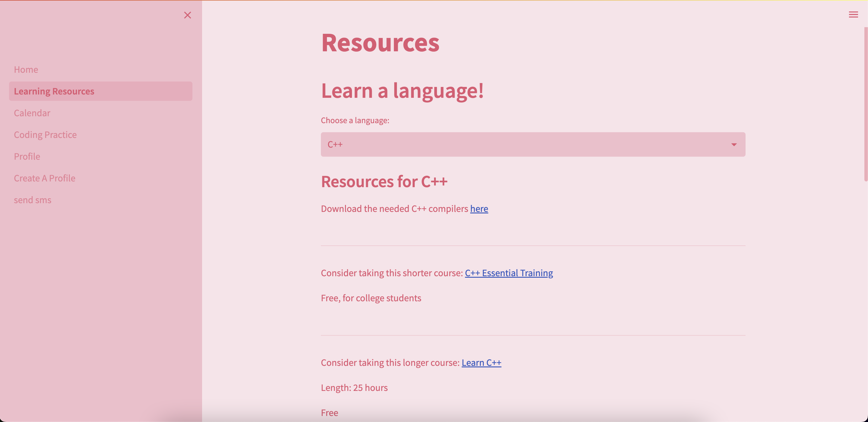Click the 'here' compilers download link
The image size is (868, 422).
click(x=479, y=209)
